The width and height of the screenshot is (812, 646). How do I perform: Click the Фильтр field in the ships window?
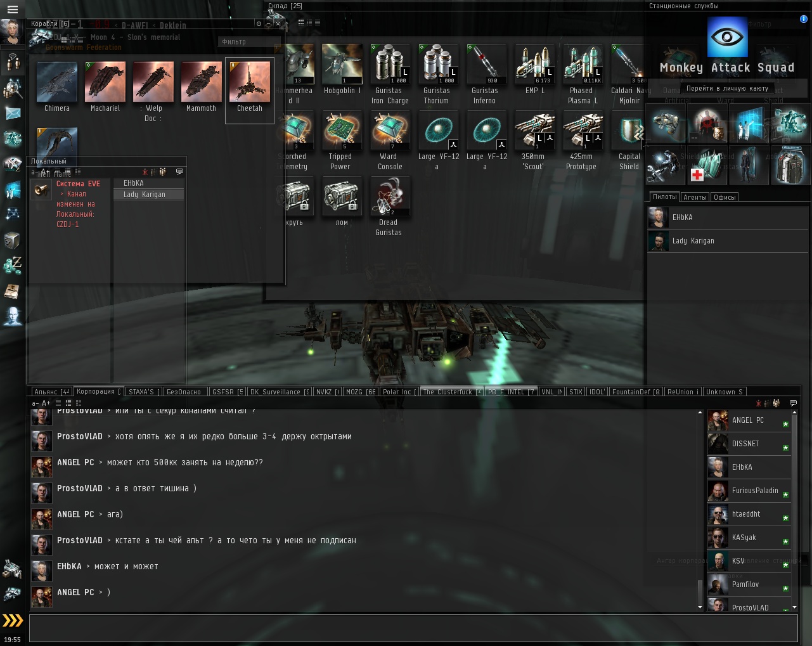(x=249, y=42)
